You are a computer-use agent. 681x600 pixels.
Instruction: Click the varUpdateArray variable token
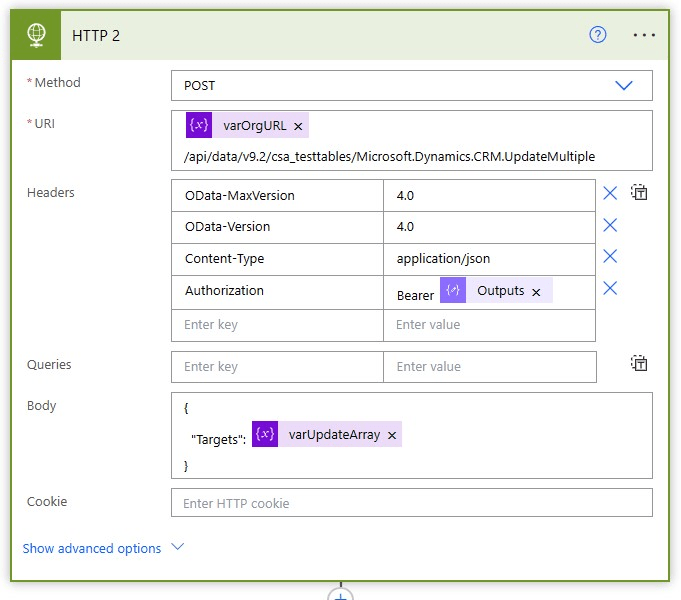pyautogui.click(x=334, y=435)
